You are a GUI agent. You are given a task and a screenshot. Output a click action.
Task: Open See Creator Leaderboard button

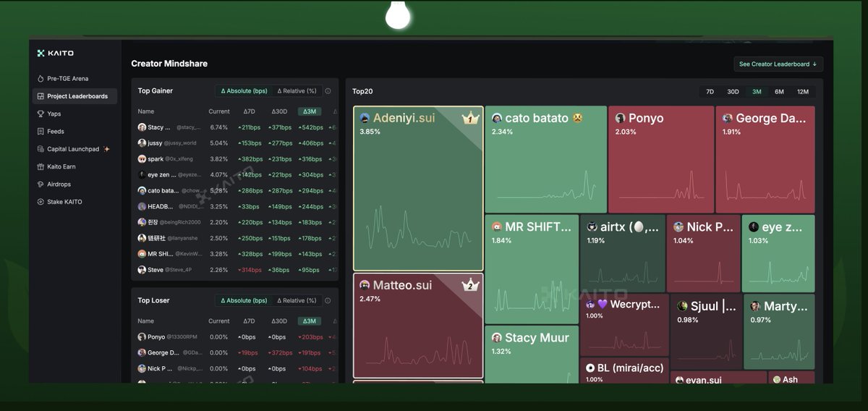778,64
